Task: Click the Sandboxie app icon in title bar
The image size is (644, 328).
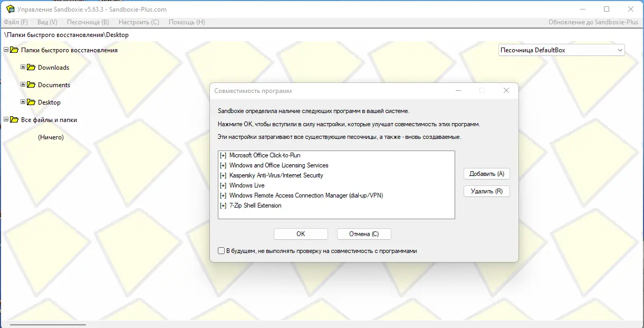Action: tap(9, 9)
